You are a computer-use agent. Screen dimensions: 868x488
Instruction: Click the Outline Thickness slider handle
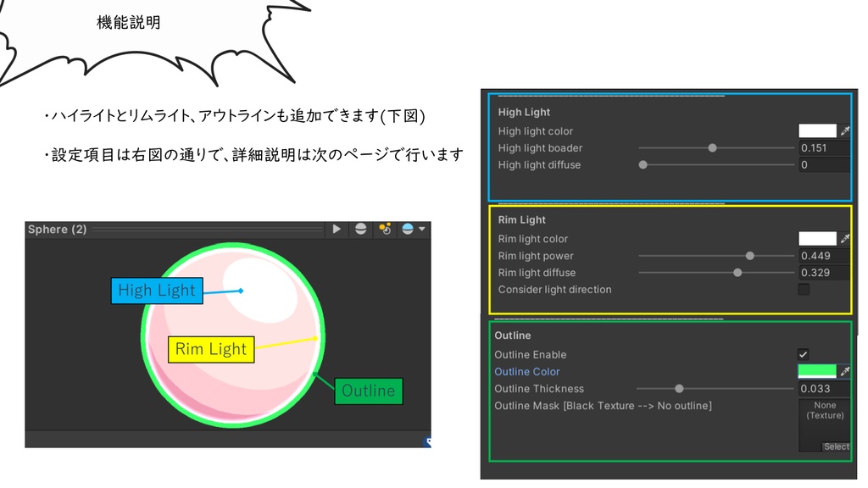pyautogui.click(x=679, y=388)
